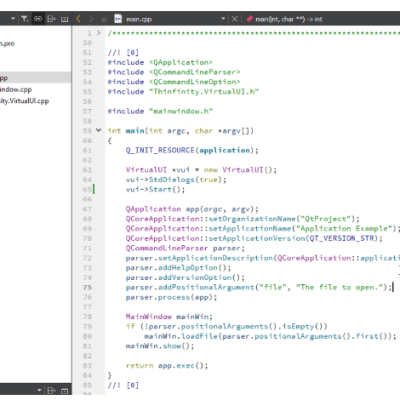Image resolution: width=400 pixels, height=400 pixels.
Task: Close the main.cpp document with X
Action: tap(235, 19)
